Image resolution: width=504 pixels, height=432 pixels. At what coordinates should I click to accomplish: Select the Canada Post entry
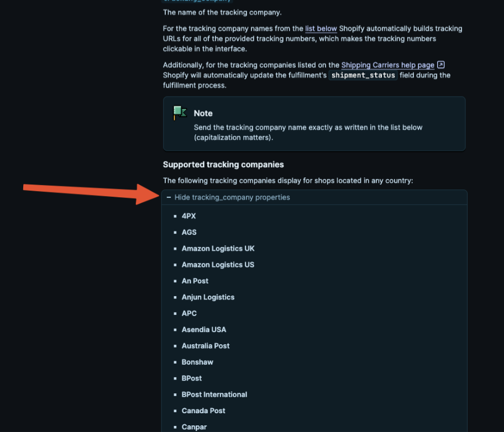(x=203, y=410)
